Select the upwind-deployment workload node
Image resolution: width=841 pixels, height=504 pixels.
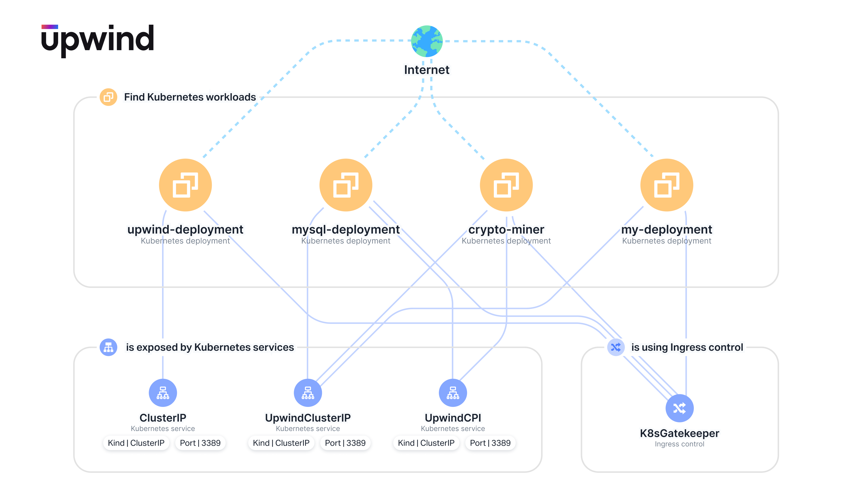[x=185, y=185]
